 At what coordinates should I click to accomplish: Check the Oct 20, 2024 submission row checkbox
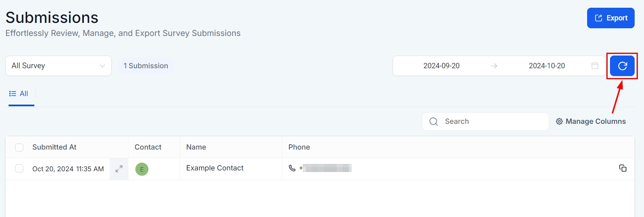pyautogui.click(x=19, y=168)
